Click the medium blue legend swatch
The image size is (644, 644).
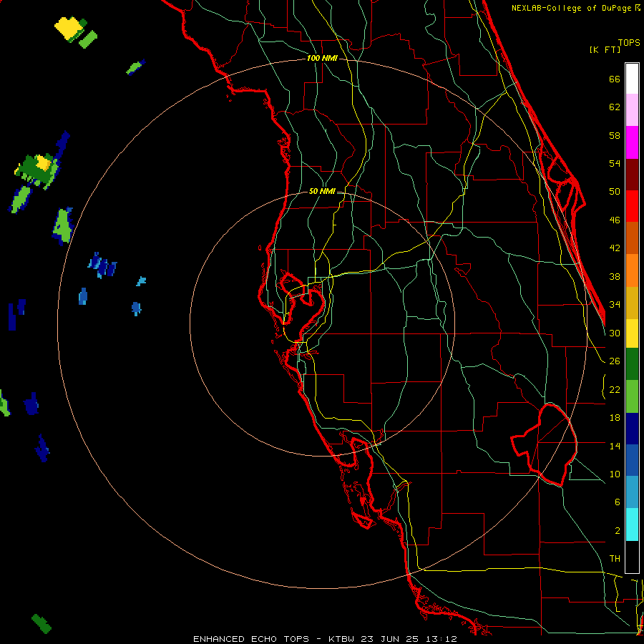pyautogui.click(x=632, y=460)
